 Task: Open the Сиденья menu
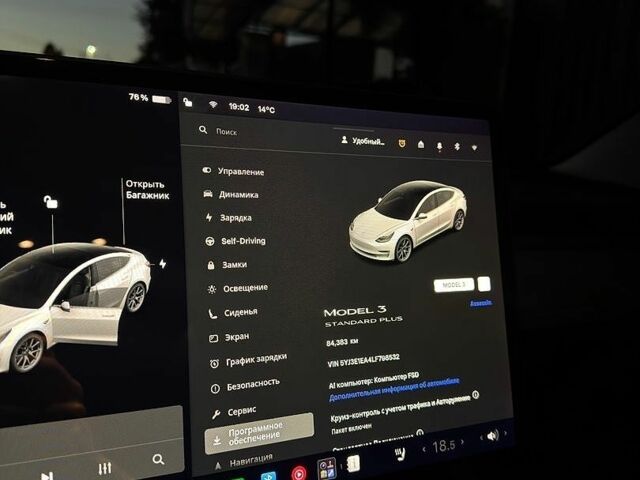point(233,313)
